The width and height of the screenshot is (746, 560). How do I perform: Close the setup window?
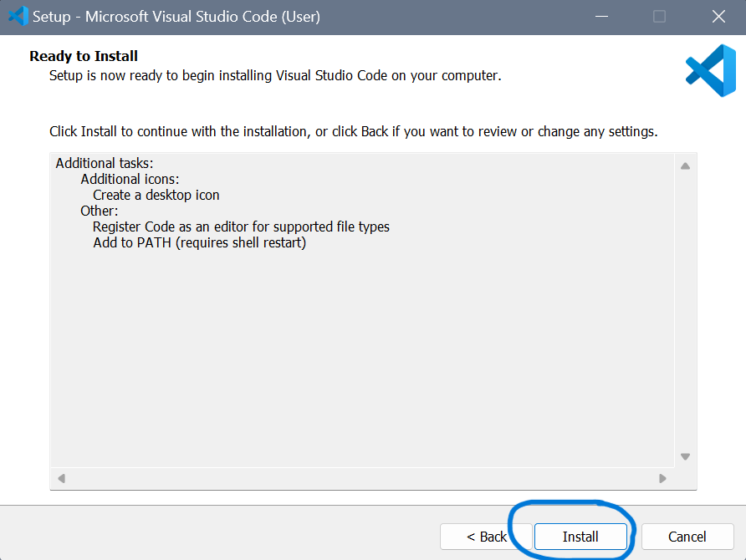pyautogui.click(x=718, y=17)
